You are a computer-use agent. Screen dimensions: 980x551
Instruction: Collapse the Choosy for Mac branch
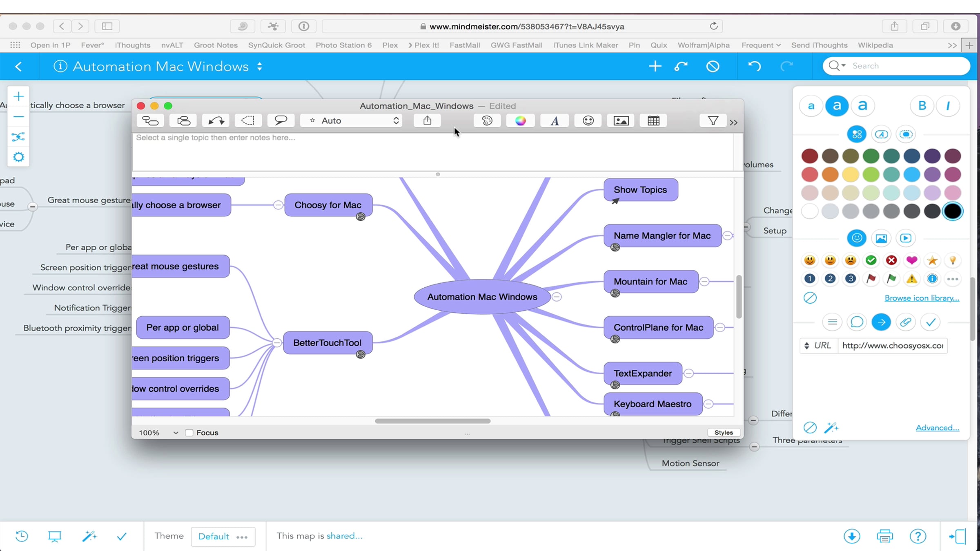(278, 205)
